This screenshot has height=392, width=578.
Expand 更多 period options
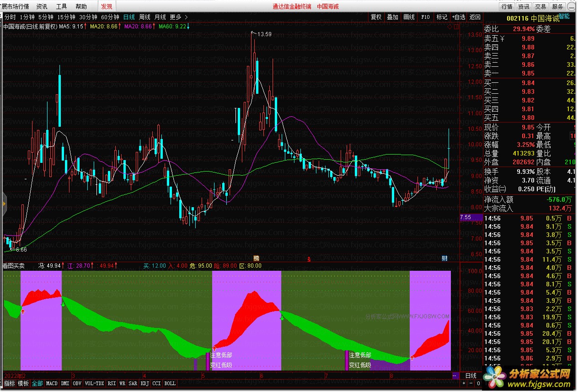(178, 17)
